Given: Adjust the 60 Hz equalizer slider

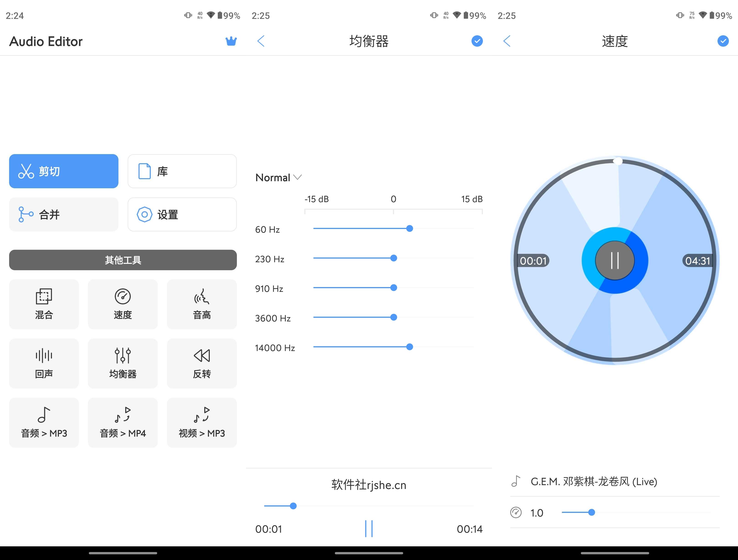Looking at the screenshot, I should [410, 229].
